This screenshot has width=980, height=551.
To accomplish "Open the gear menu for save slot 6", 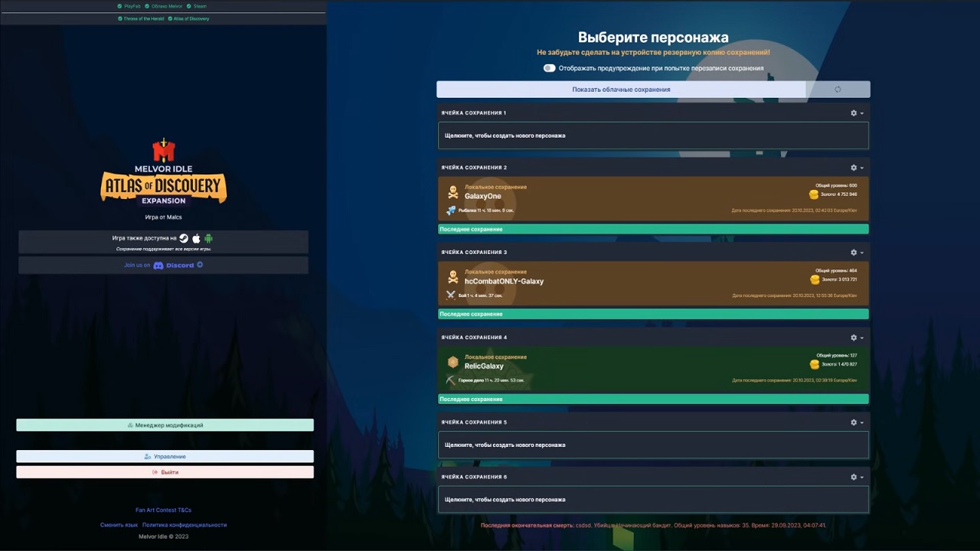I will pos(854,477).
